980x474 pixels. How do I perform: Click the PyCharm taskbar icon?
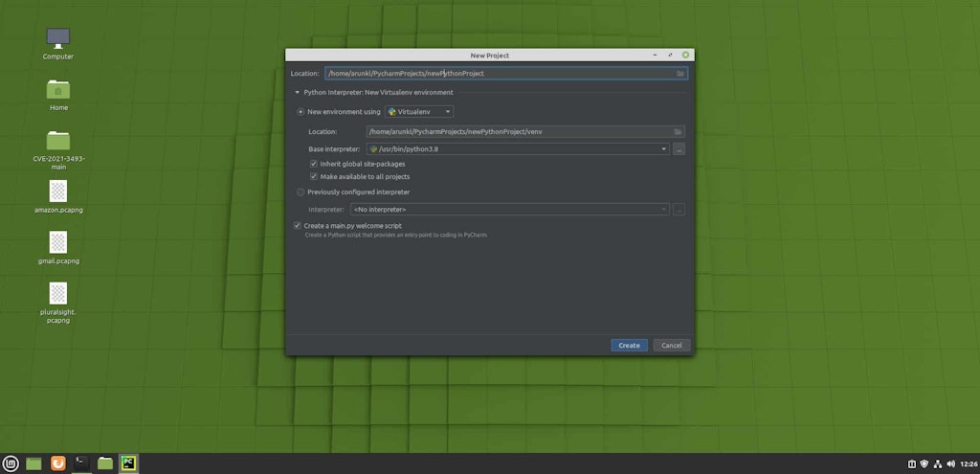(129, 463)
